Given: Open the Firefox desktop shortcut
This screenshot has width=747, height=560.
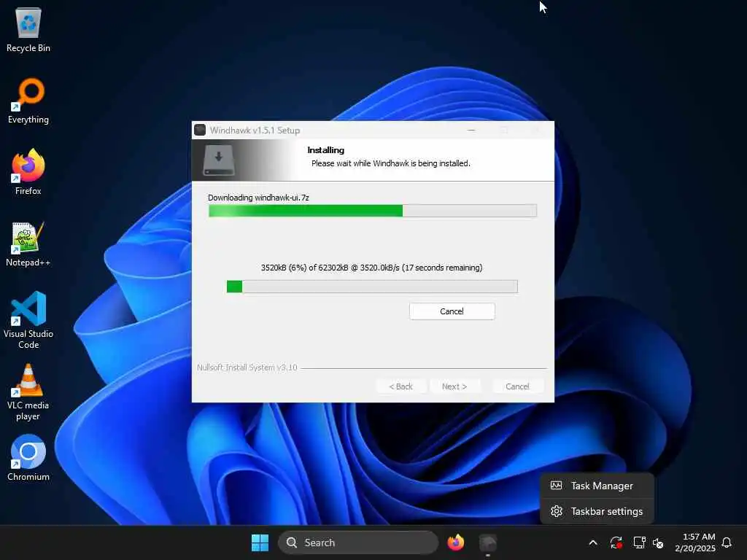Looking at the screenshot, I should (x=28, y=172).
